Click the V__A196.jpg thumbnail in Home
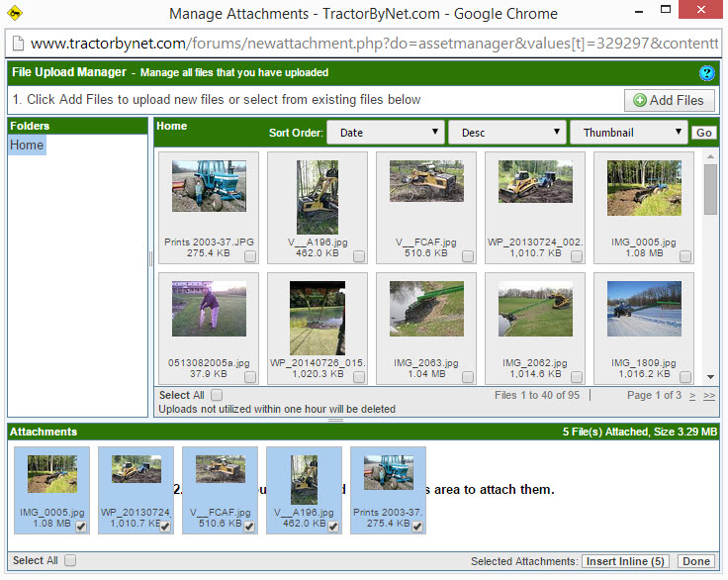The height and width of the screenshot is (580, 728). click(318, 198)
